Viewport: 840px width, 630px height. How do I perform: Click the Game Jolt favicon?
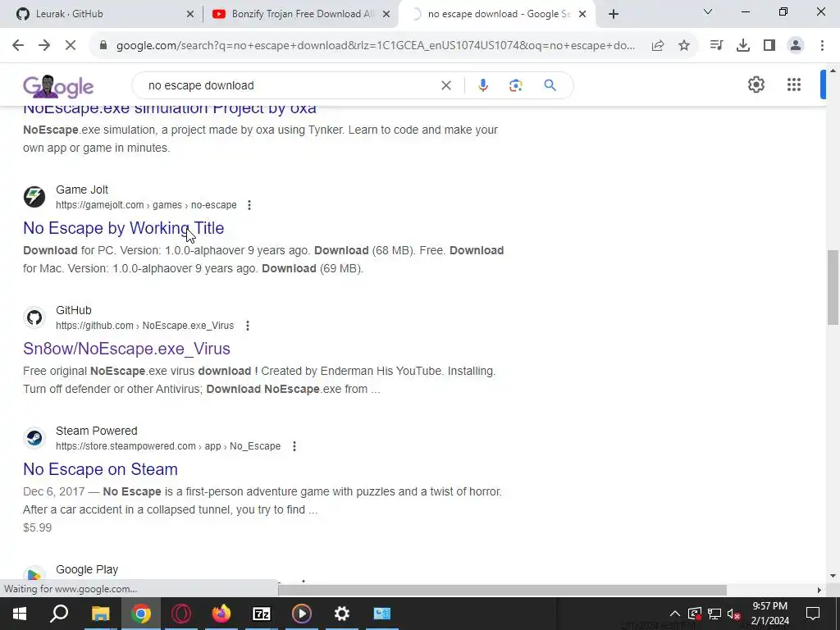coord(34,197)
